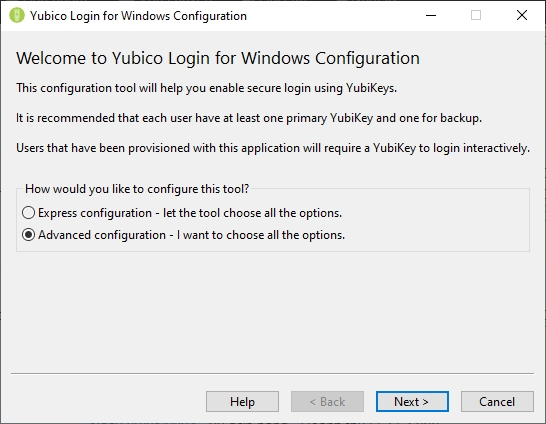
Task: Click the 'let the tool choose all the options' label
Action: click(252, 213)
